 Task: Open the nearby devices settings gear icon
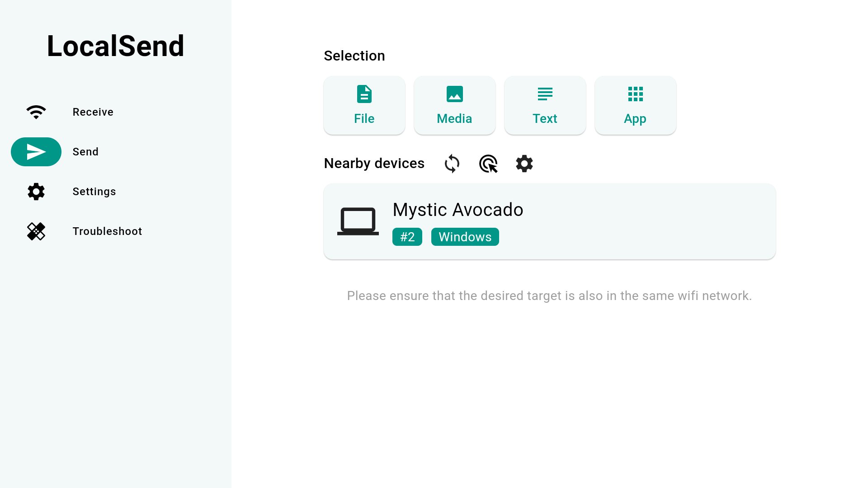click(524, 164)
